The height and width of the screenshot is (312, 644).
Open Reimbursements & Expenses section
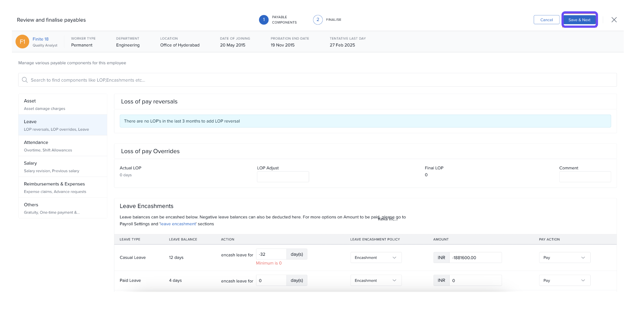click(63, 187)
